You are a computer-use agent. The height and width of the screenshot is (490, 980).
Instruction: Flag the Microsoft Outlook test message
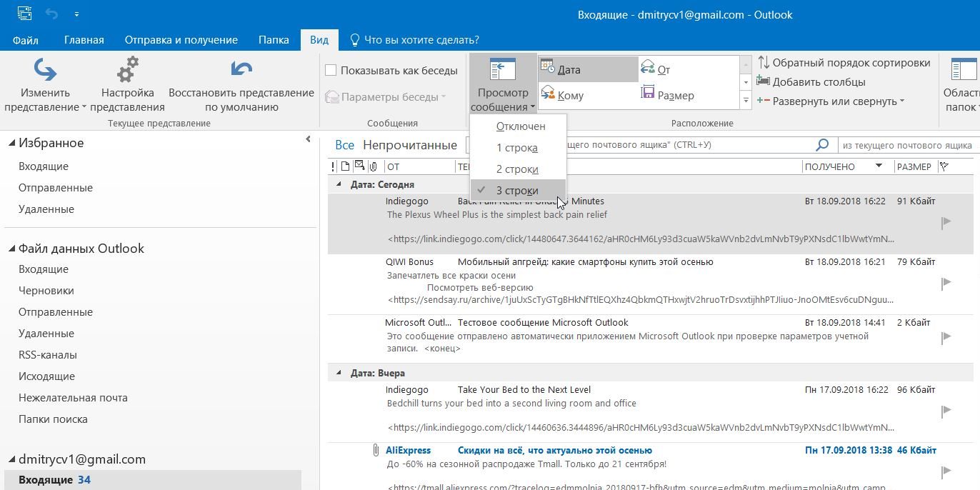point(946,337)
